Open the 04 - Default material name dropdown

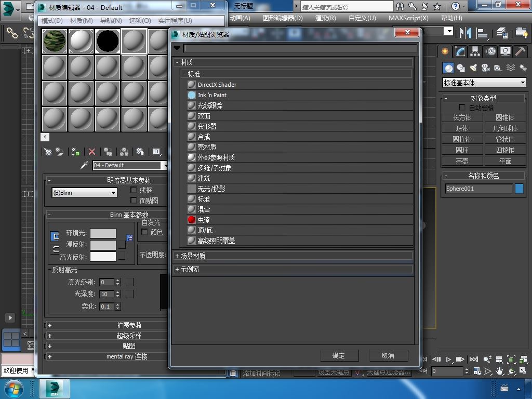165,165
